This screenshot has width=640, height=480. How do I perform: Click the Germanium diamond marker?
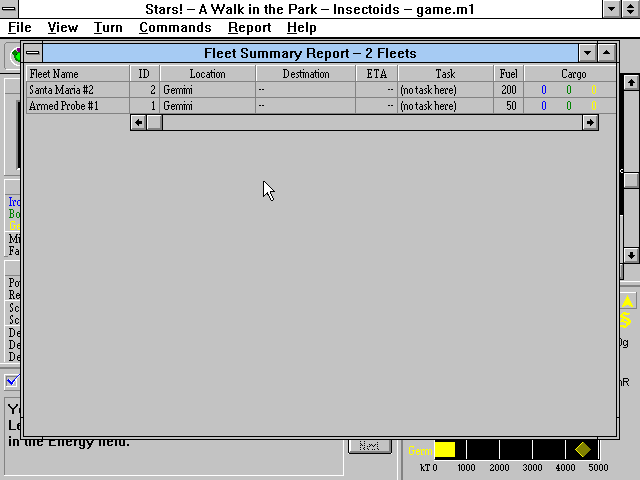coord(582,450)
